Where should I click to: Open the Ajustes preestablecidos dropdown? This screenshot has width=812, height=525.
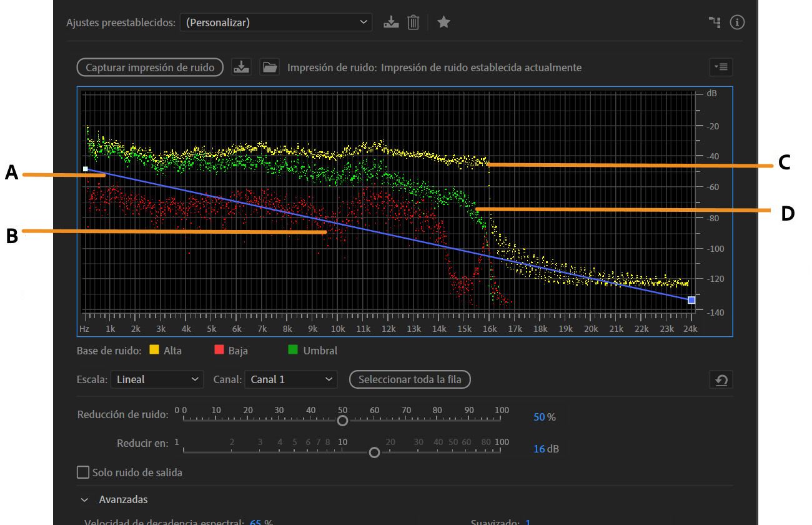(x=276, y=22)
